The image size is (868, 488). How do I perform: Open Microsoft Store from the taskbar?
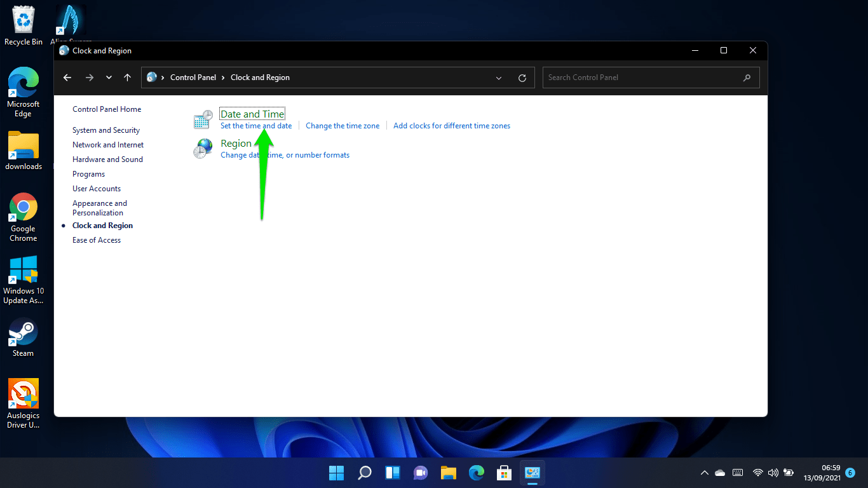(x=505, y=473)
